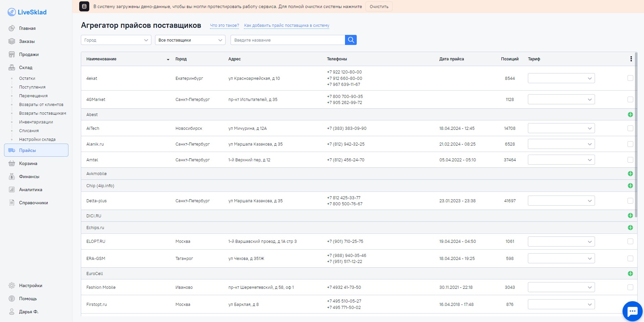
Task: Click the Дарья Ф. profile name
Action: coord(29,312)
